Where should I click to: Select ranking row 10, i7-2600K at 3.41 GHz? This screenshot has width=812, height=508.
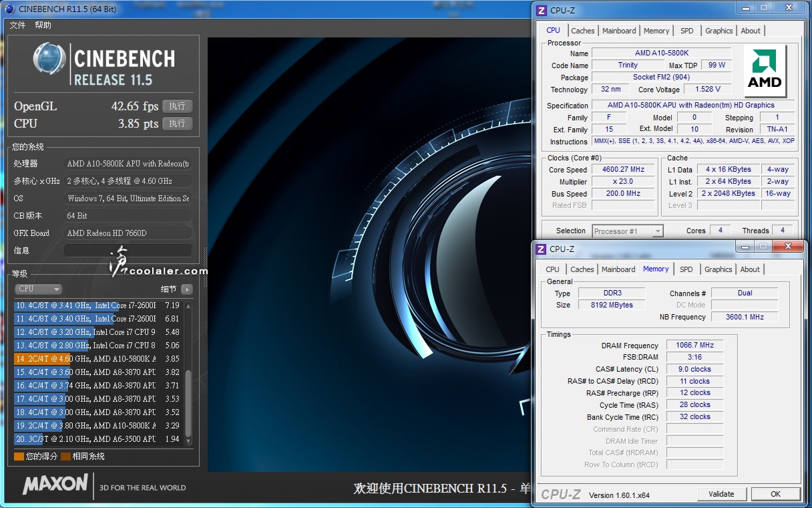tap(97, 305)
